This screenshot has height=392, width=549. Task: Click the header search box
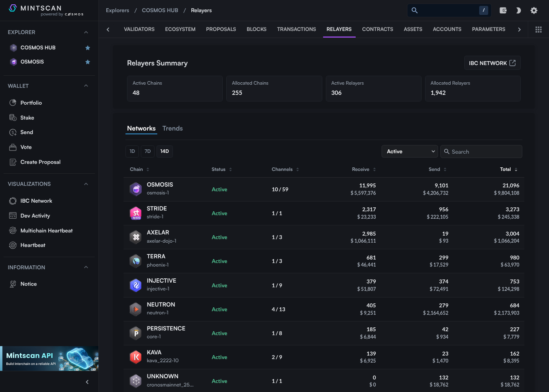tap(449, 11)
